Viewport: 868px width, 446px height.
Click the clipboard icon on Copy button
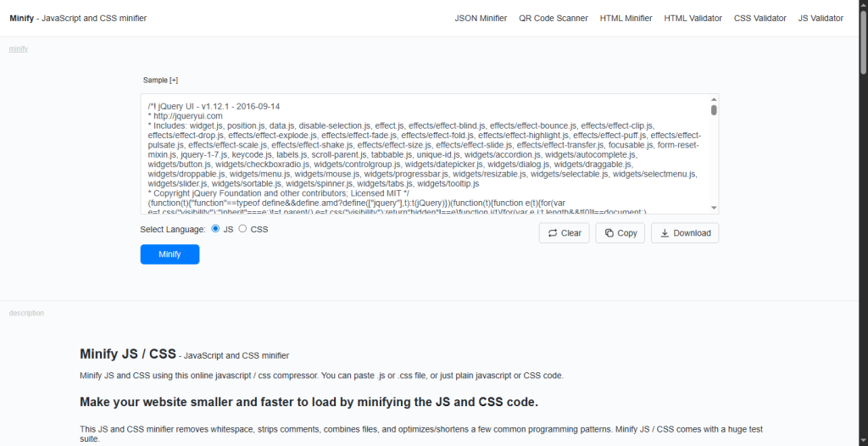[609, 233]
